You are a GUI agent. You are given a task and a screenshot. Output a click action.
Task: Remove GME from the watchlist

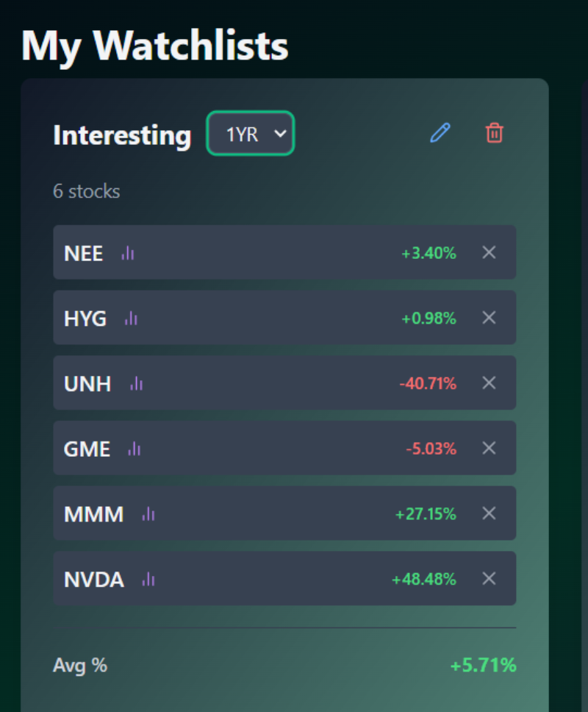click(489, 448)
